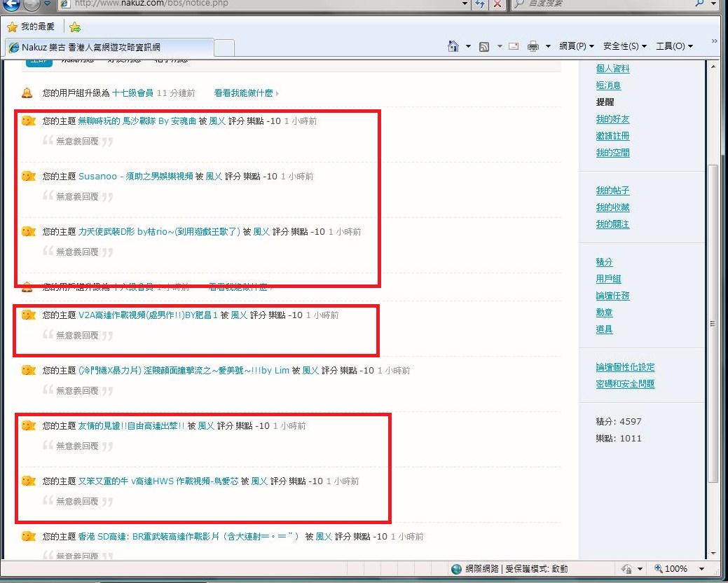The image size is (728, 583).
Task: Open thread 又笨又重的牛 v高達HWS 作戰視頻
Action: point(158,481)
